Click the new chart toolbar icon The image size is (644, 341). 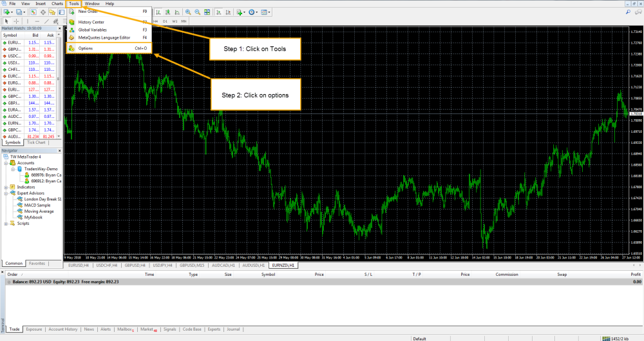click(6, 12)
